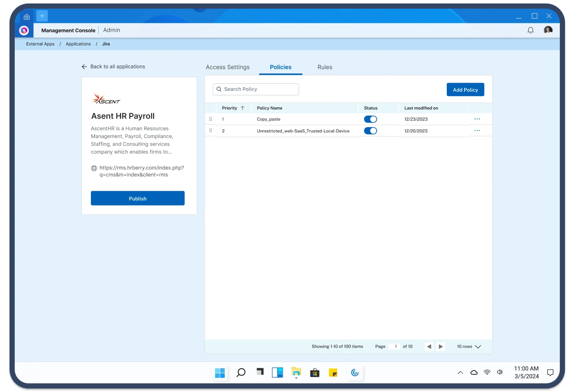This screenshot has width=568, height=392.
Task: Click the search magnifier in Search Policy
Action: tap(219, 89)
